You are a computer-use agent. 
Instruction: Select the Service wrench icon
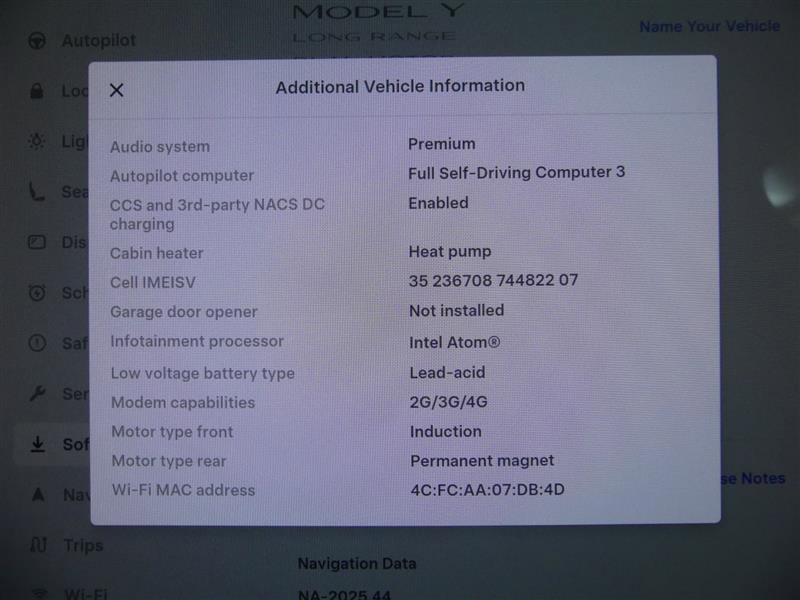point(36,394)
